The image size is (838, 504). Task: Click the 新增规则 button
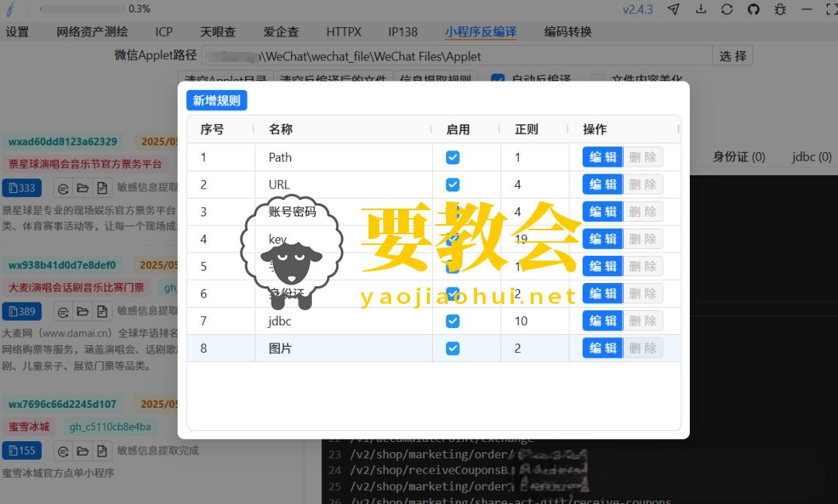[216, 100]
